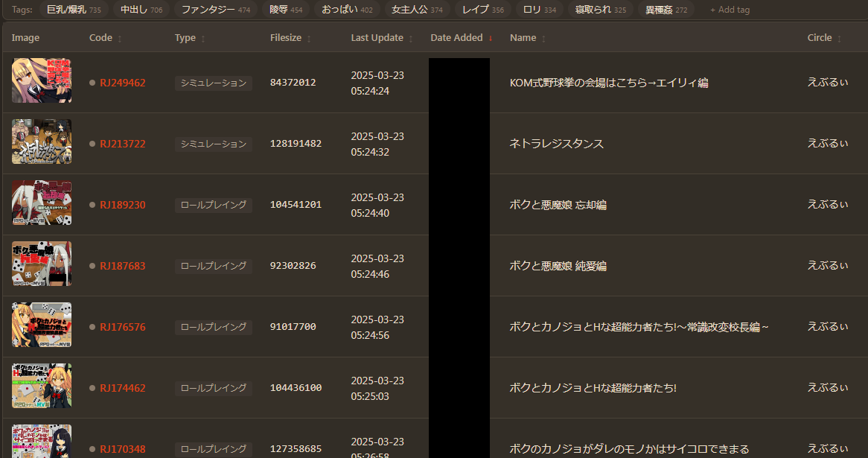Open the RJ174462 code link

[x=122, y=388]
